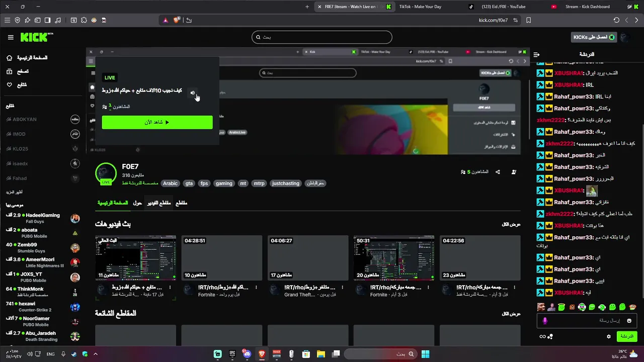Click the Brave Rewards triangle icon
Viewport: 644px width, 362px height.
pos(165,20)
